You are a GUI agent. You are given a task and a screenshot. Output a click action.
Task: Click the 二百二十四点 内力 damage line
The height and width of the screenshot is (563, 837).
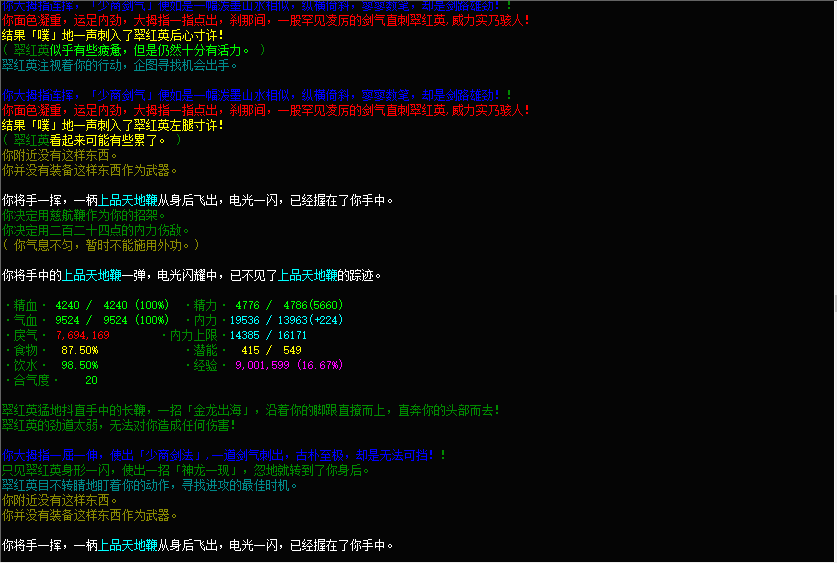[x=96, y=230]
